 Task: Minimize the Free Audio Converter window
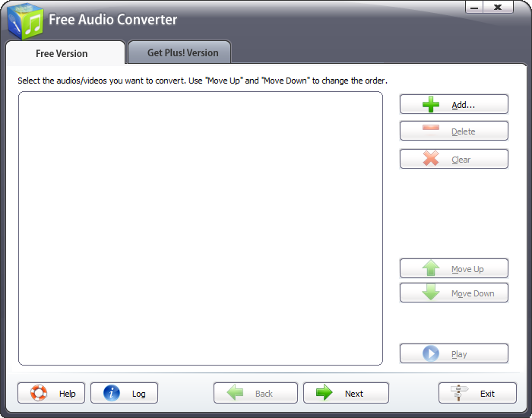coord(474,7)
